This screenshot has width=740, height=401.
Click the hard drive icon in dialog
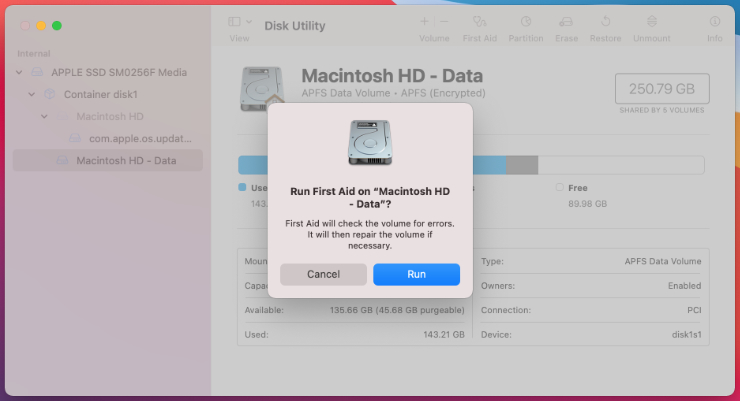(370, 142)
